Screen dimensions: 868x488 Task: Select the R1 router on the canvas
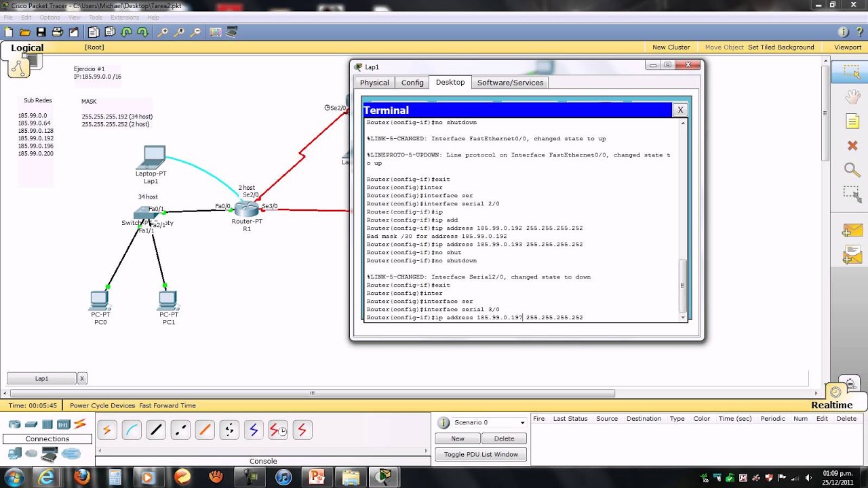click(247, 209)
